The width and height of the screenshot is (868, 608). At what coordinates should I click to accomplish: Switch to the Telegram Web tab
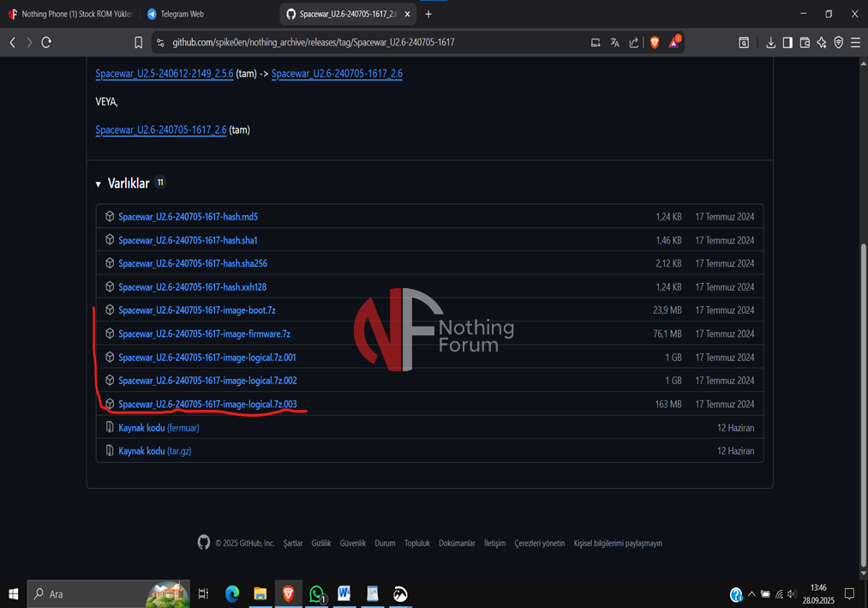[181, 14]
